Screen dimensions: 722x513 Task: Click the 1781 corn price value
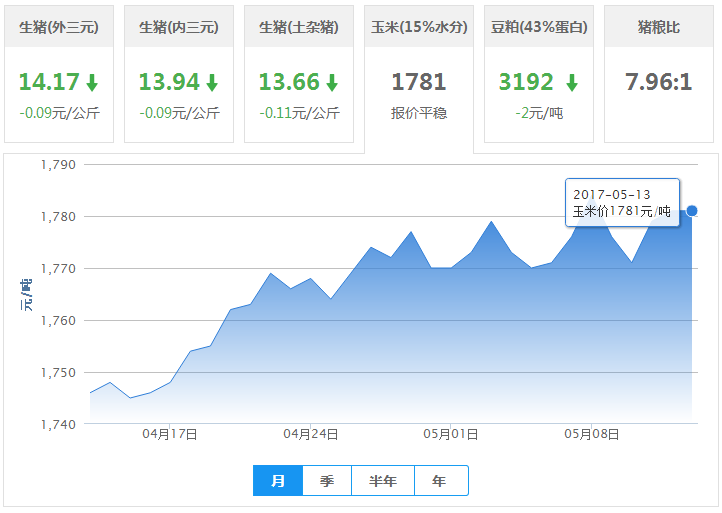click(419, 82)
